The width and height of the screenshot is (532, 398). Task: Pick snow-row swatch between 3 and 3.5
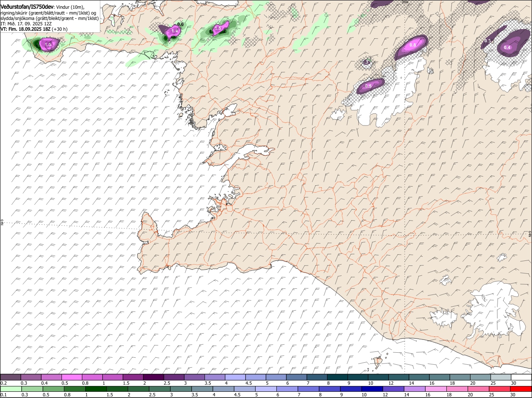(194, 377)
